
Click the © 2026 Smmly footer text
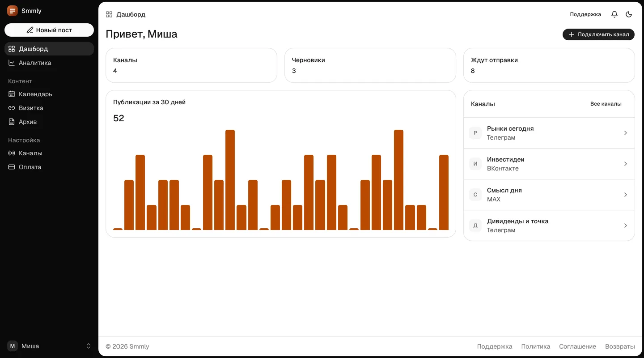[127, 346]
